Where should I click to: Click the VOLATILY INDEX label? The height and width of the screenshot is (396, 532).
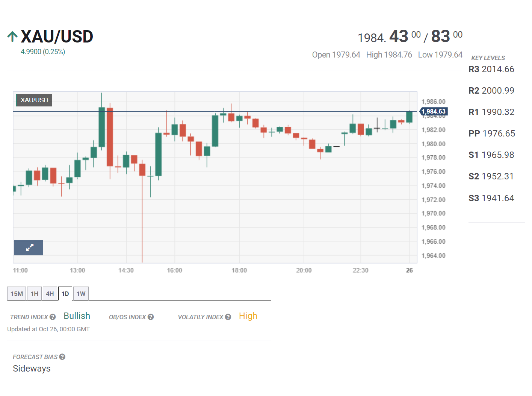click(201, 317)
